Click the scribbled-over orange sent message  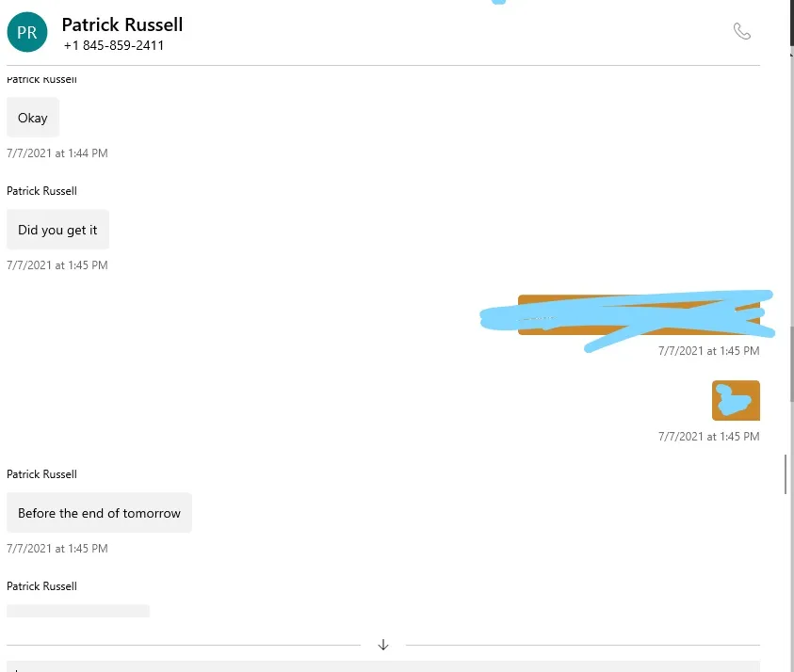point(639,314)
